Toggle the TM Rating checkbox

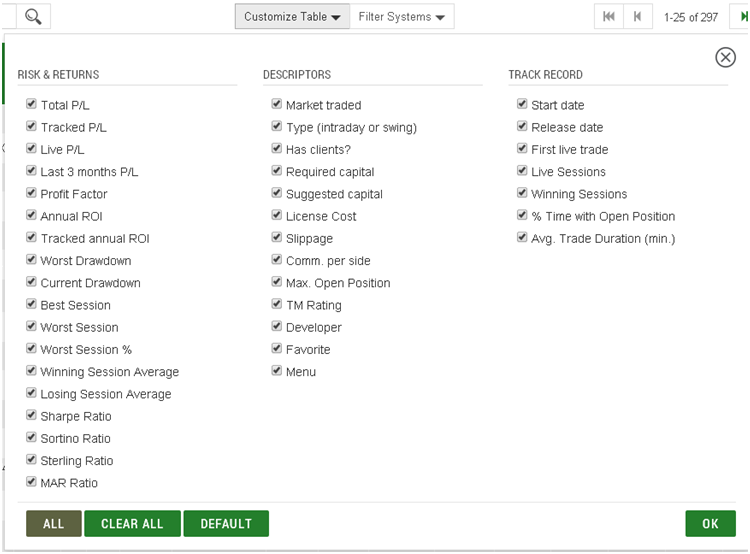(276, 304)
